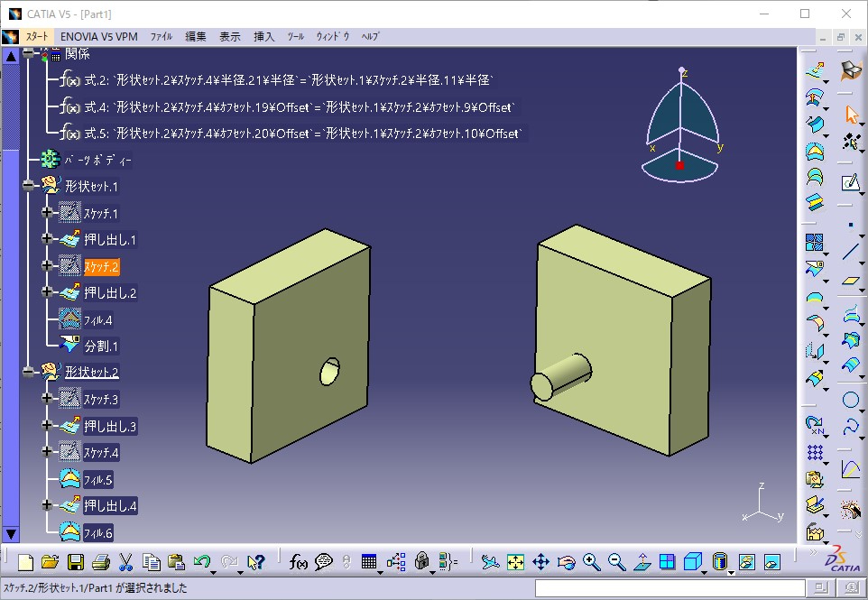This screenshot has height=600, width=868.
Task: Expand the スケッチ.3 tree node
Action: pos(48,398)
